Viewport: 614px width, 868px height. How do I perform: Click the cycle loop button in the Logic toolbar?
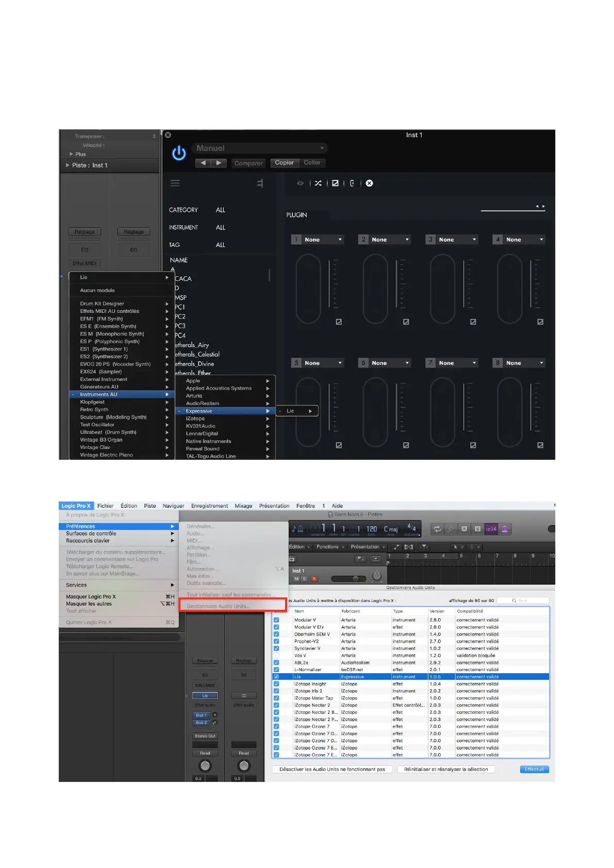click(x=437, y=529)
